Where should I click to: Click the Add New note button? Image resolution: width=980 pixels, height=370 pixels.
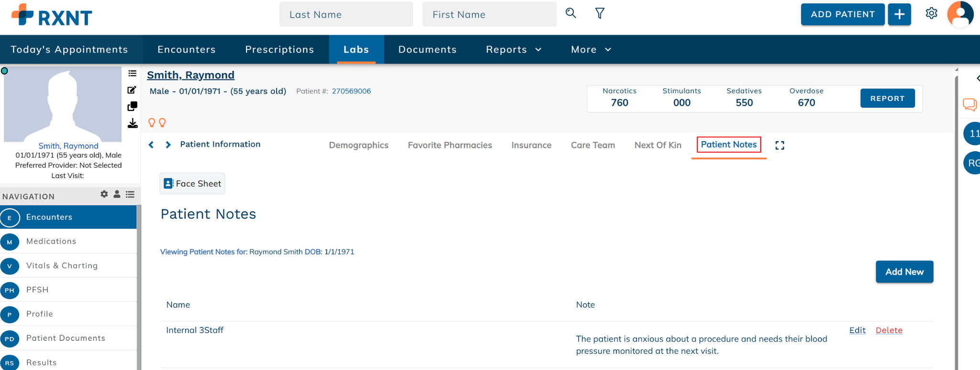pyautogui.click(x=904, y=272)
